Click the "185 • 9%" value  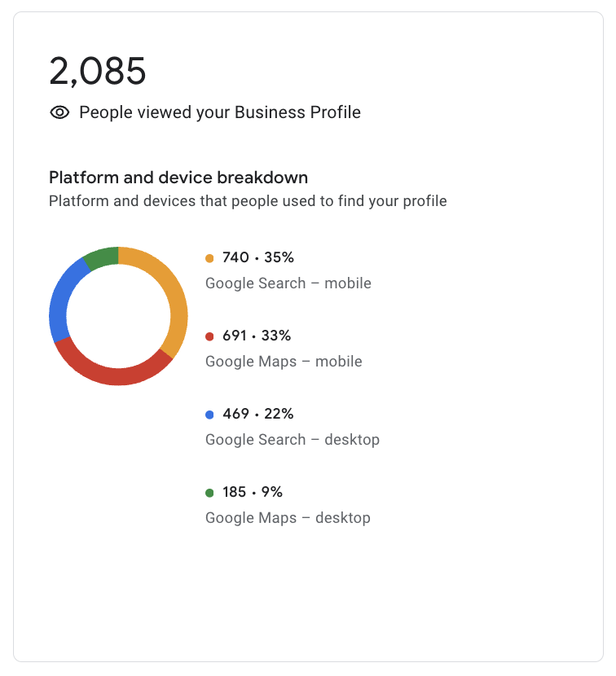point(253,493)
